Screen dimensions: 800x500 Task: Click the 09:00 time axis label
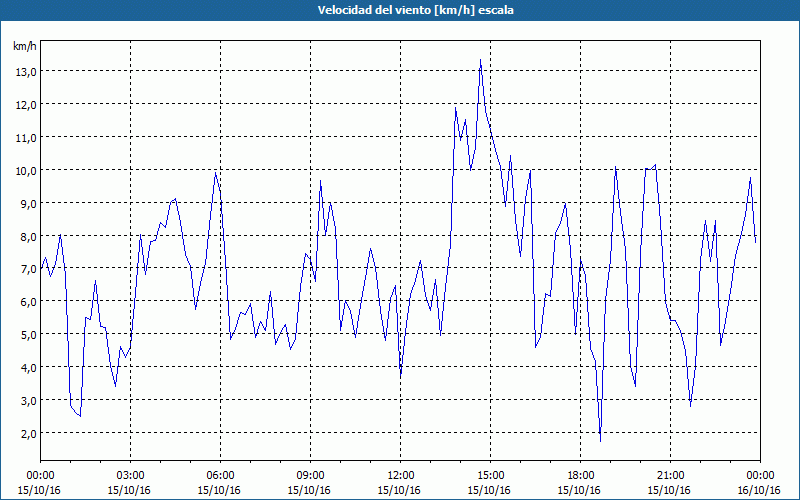[x=310, y=476]
